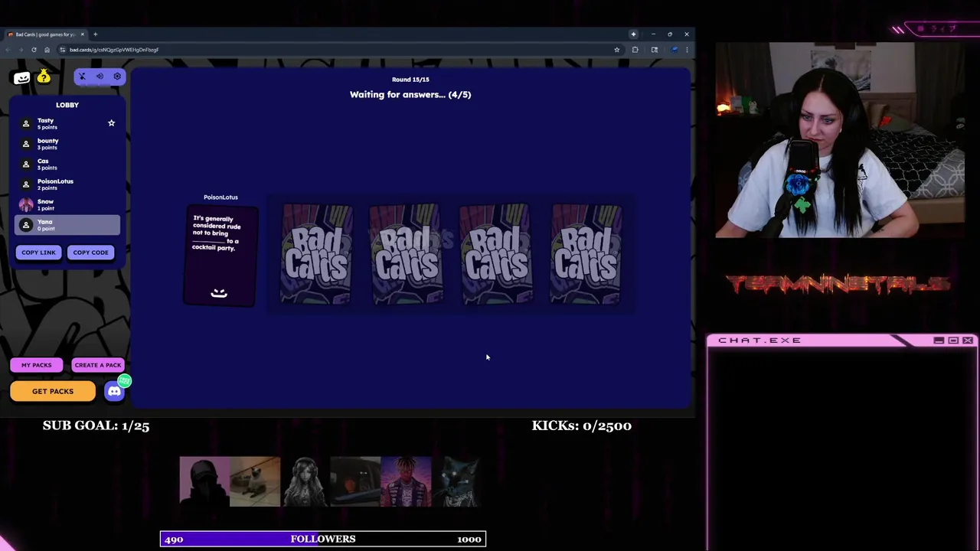Image resolution: width=980 pixels, height=551 pixels.
Task: Click the CHAT.EXE window title bar
Action: [841, 341]
